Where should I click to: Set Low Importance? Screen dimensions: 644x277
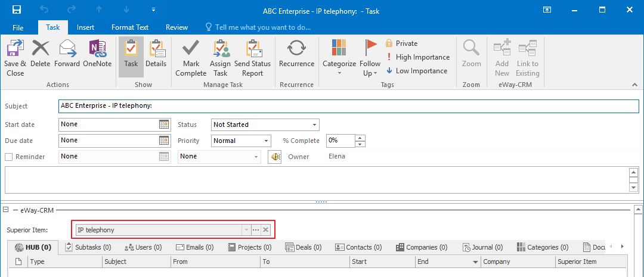416,70
